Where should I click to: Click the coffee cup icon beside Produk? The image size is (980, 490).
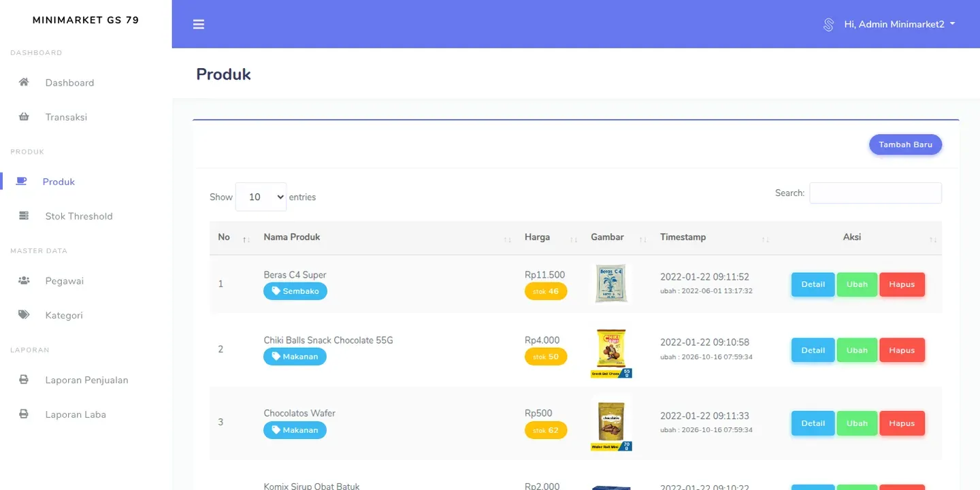pyautogui.click(x=22, y=181)
